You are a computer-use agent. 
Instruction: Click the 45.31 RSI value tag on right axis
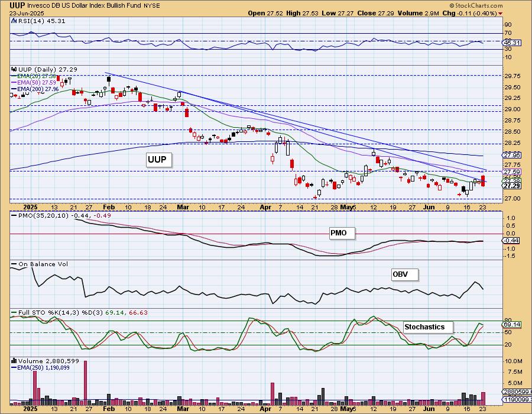pyautogui.click(x=512, y=43)
